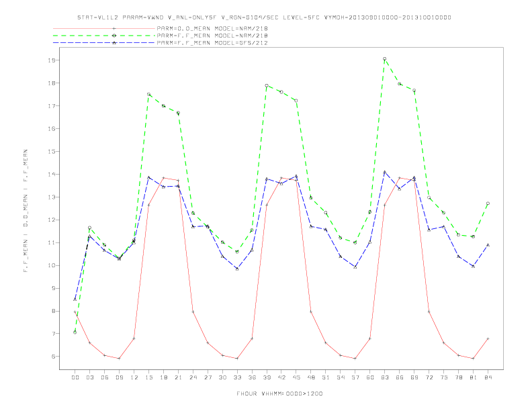The image size is (532, 411).
Task: Click the y-axis tick label 16
Action: click(x=52, y=129)
